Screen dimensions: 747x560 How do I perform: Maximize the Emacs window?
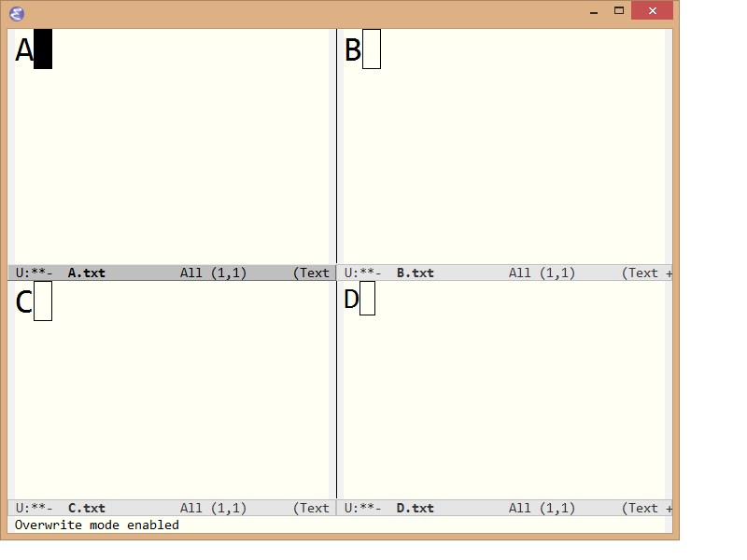click(619, 10)
